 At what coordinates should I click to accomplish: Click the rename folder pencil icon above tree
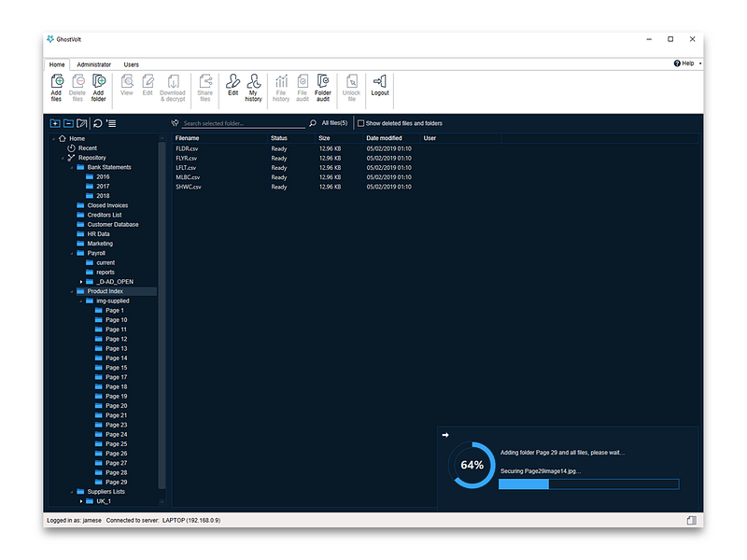click(82, 123)
